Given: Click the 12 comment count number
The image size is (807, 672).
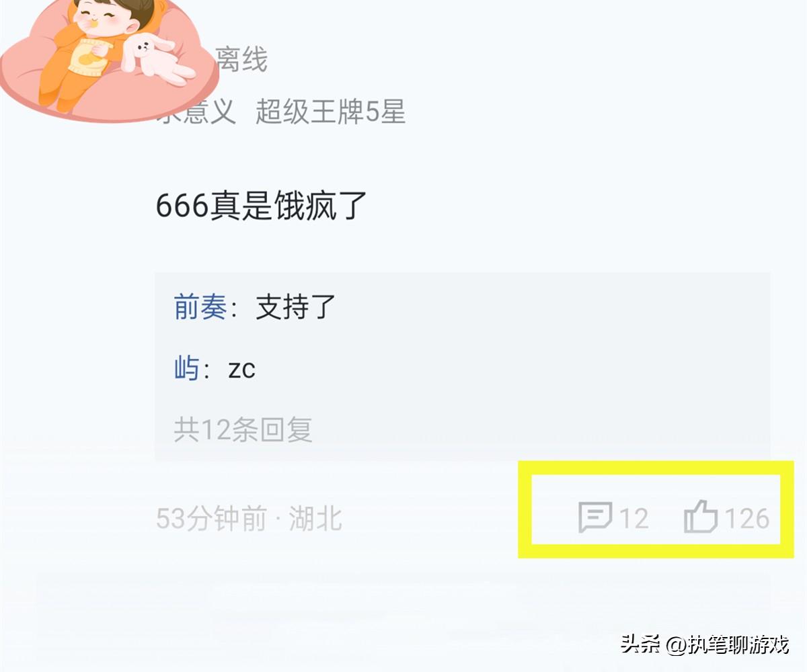Looking at the screenshot, I should (633, 519).
